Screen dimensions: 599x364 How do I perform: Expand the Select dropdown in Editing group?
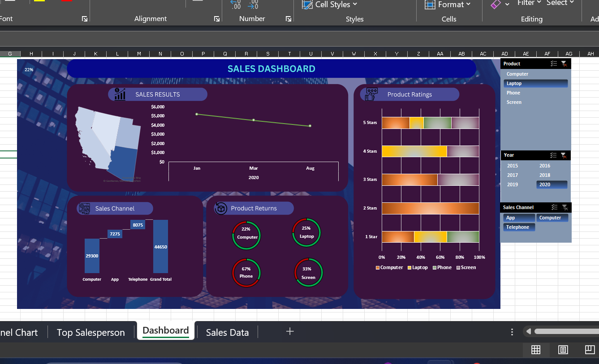[560, 3]
